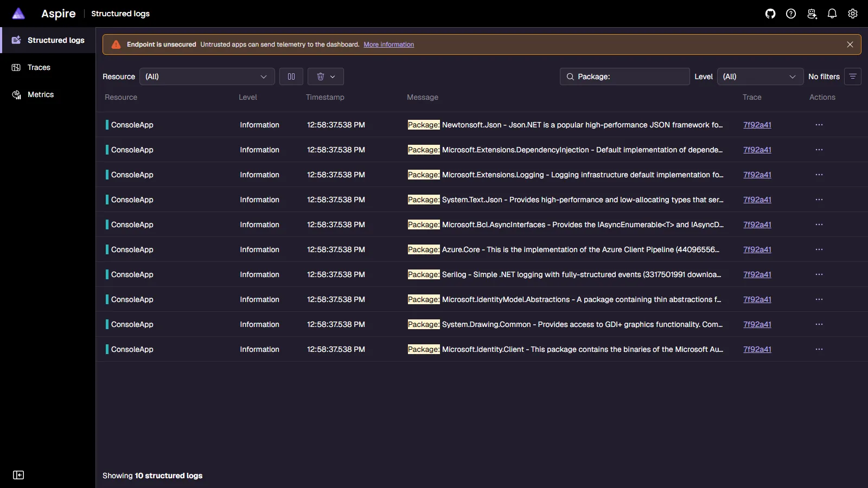Expand the Resource dropdown
This screenshot has width=868, height=488.
point(207,76)
